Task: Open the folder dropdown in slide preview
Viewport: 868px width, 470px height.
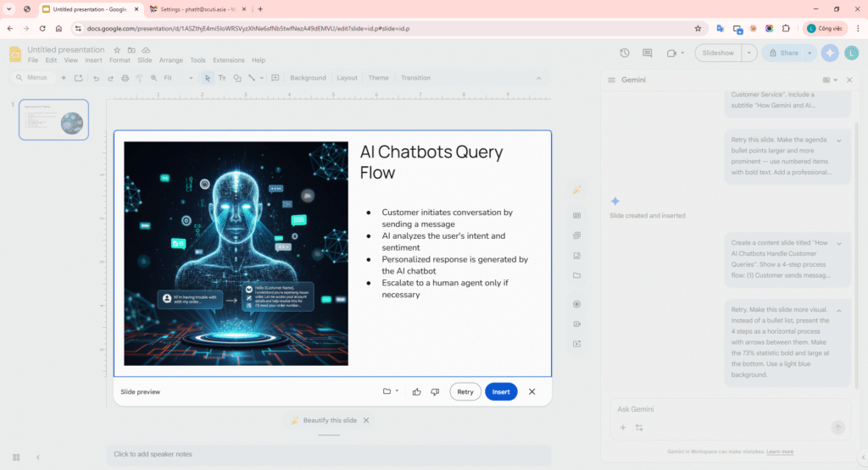Action: (x=390, y=392)
